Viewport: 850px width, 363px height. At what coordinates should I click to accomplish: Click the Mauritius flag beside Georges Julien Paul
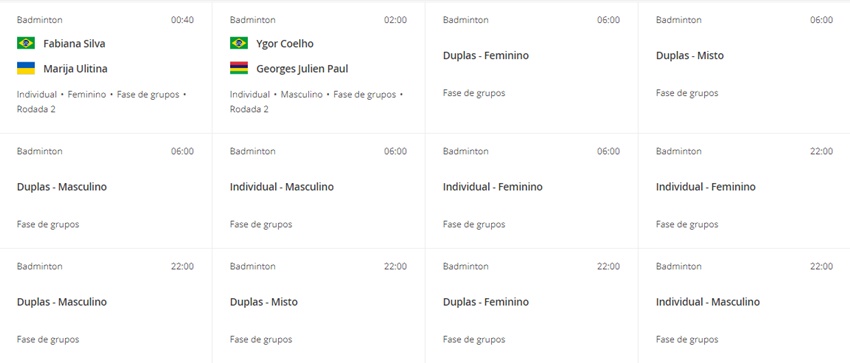[239, 68]
